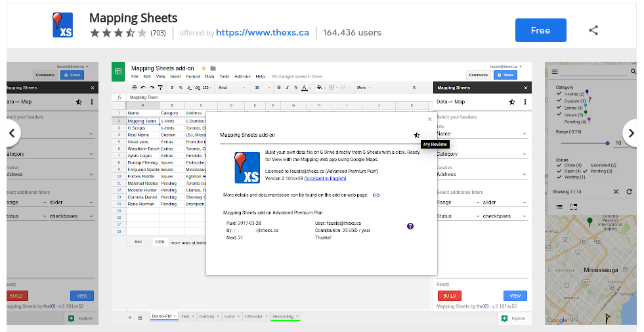Open the Location dropdown showing Address in the right sidebar
Screen dimensions: 644x332
(x=482, y=174)
